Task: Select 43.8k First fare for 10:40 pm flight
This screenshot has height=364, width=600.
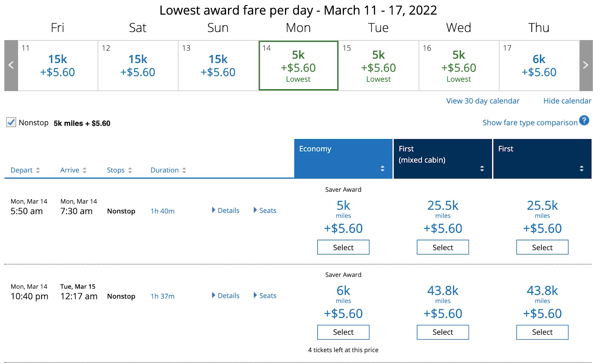Action: point(542,332)
